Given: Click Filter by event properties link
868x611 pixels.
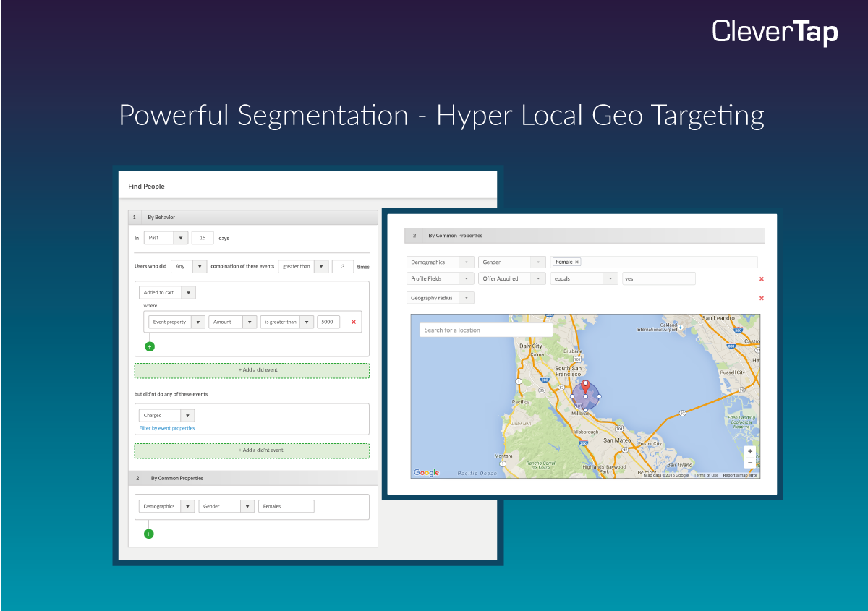Looking at the screenshot, I should point(167,428).
